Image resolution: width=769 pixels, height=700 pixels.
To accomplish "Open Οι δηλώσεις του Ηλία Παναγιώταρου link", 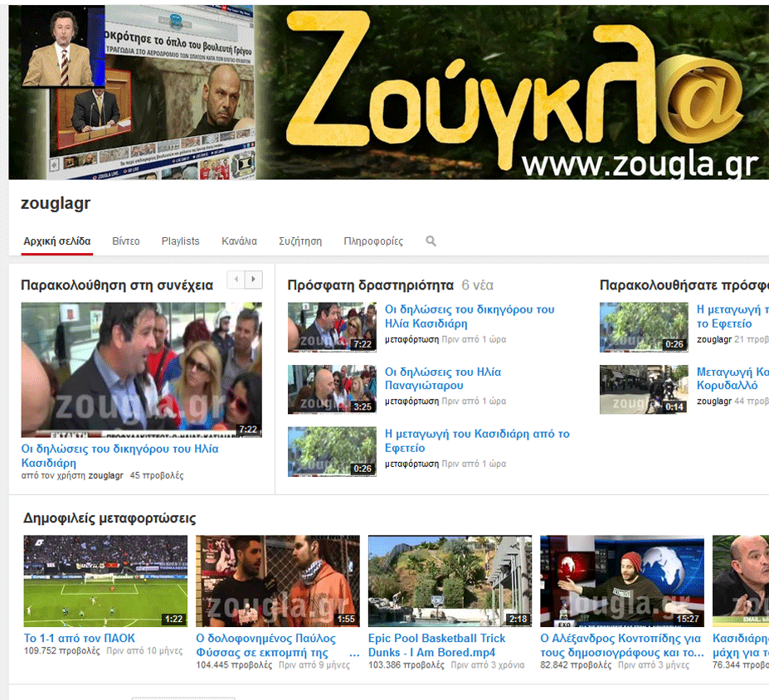I will 443,378.
